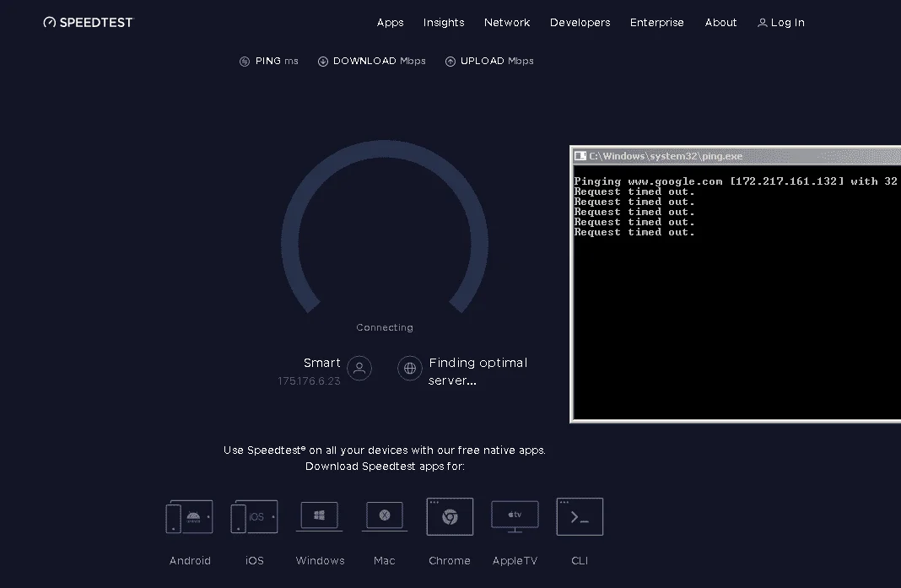Image resolution: width=901 pixels, height=588 pixels.
Task: Open the Chrome extension icon
Action: click(450, 517)
